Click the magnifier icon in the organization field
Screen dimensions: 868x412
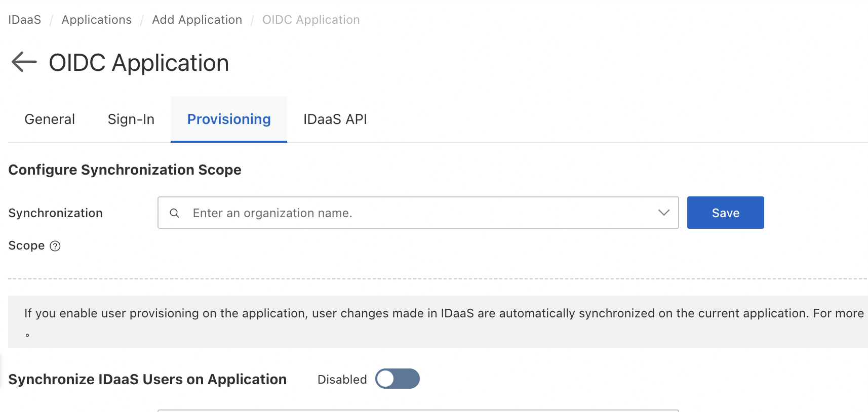(x=174, y=213)
